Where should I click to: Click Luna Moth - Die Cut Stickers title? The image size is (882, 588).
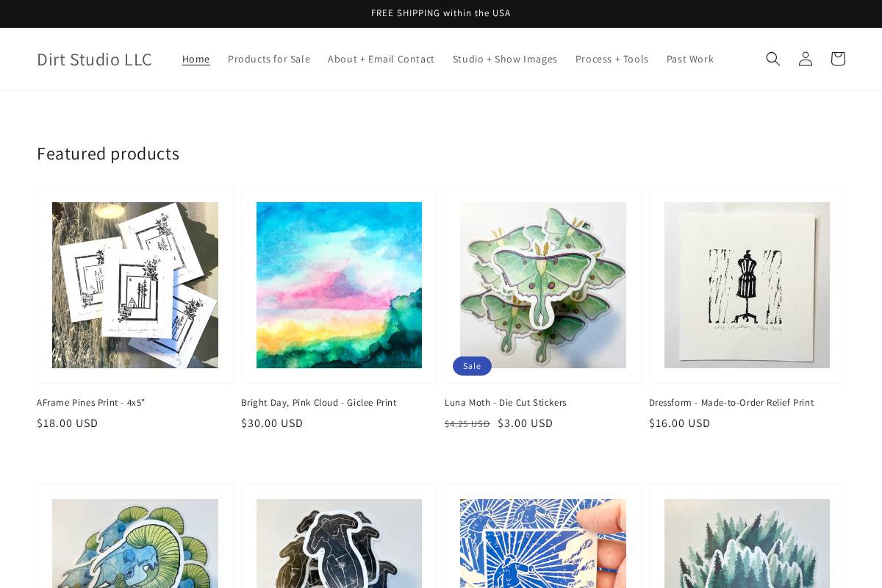tap(506, 403)
